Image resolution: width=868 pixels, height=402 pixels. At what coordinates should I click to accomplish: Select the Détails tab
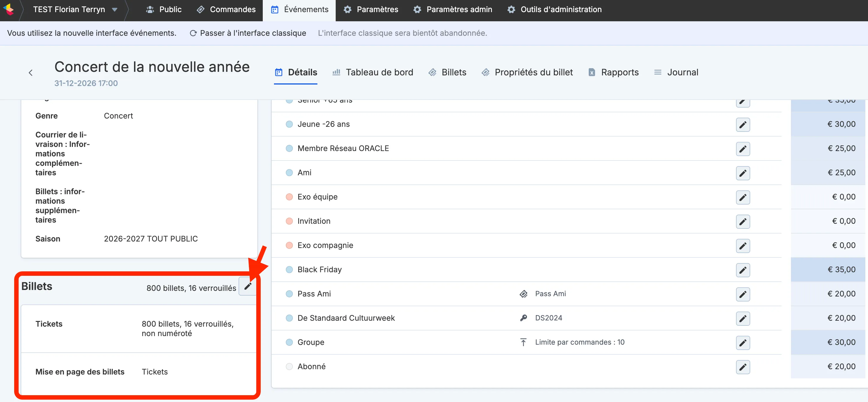point(296,72)
